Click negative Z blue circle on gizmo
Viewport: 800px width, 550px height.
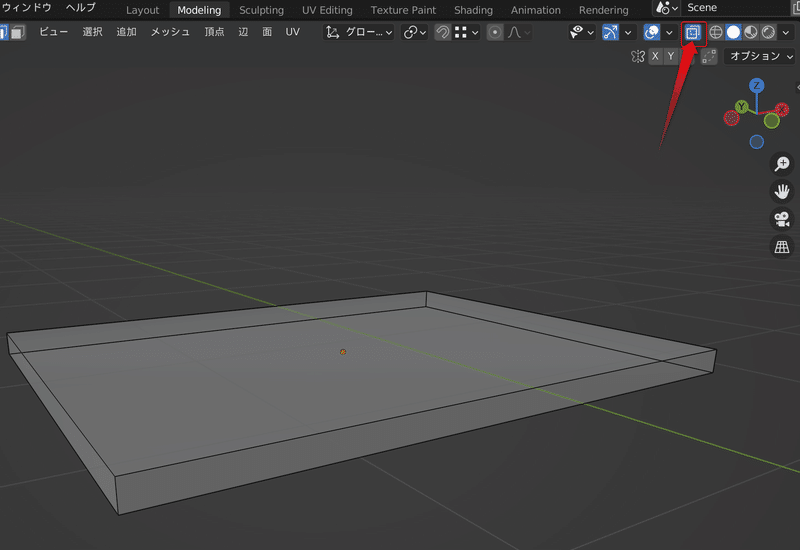(756, 142)
